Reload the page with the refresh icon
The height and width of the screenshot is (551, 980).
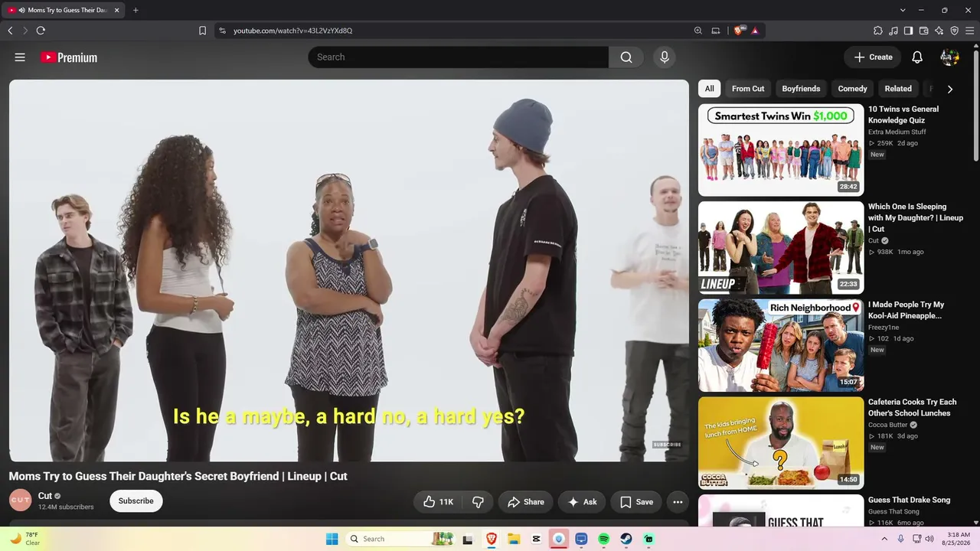pyautogui.click(x=41, y=31)
